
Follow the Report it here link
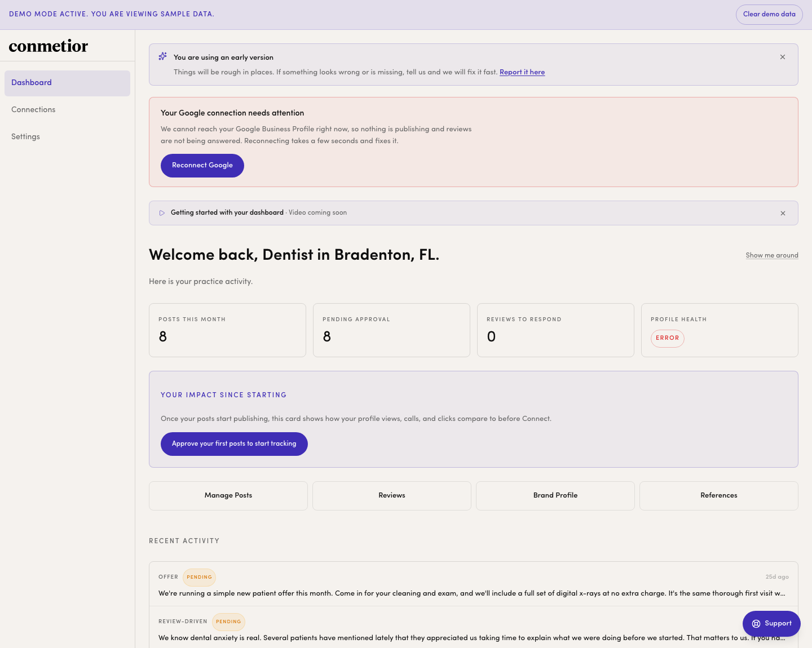[x=522, y=72]
